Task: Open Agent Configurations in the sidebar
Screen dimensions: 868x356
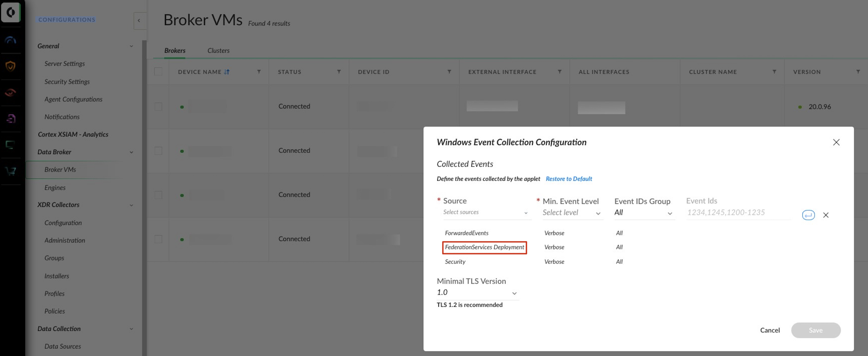Action: [x=73, y=99]
